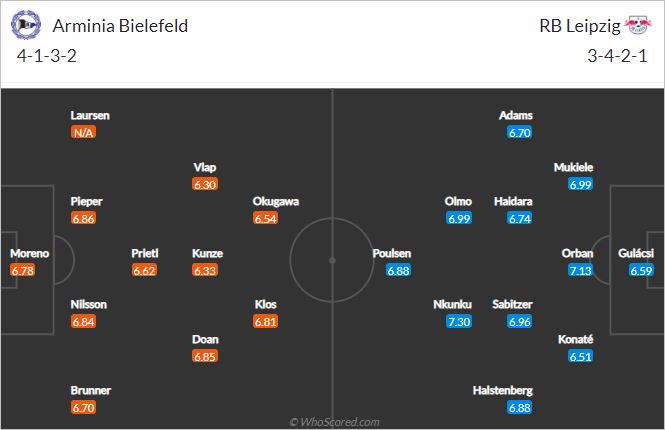Click the 4-1-3-2 formation label

[x=47, y=56]
